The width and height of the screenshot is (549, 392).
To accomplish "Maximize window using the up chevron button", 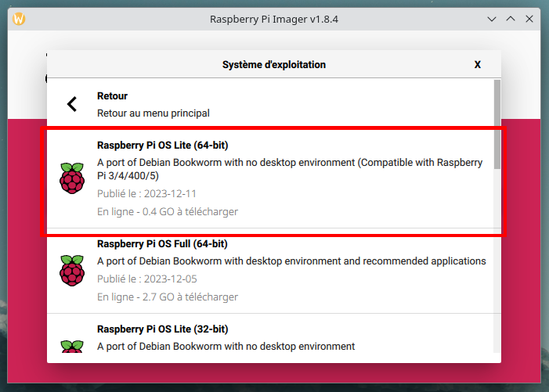I will click(511, 19).
